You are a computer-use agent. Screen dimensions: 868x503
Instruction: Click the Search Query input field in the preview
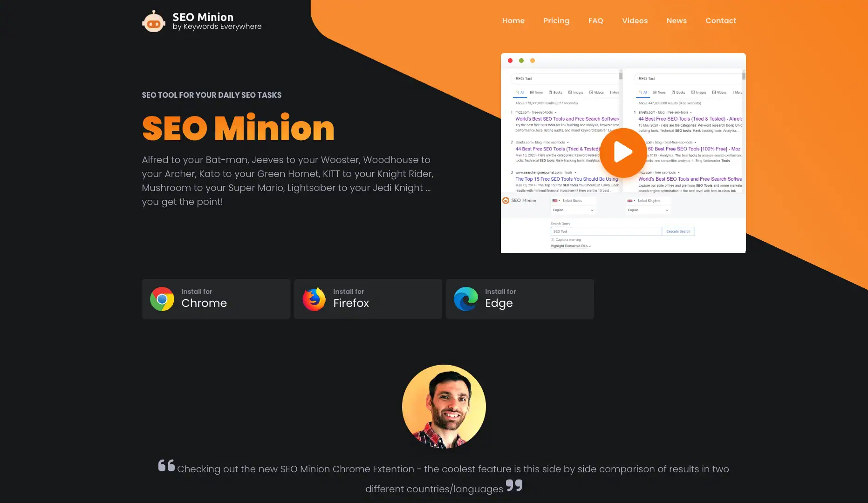click(606, 231)
